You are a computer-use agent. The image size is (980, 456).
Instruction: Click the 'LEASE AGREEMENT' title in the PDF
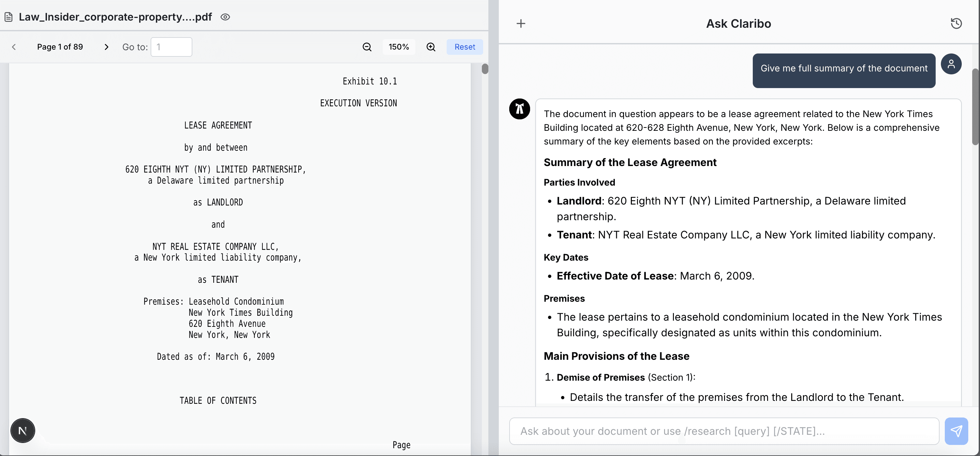tap(218, 126)
